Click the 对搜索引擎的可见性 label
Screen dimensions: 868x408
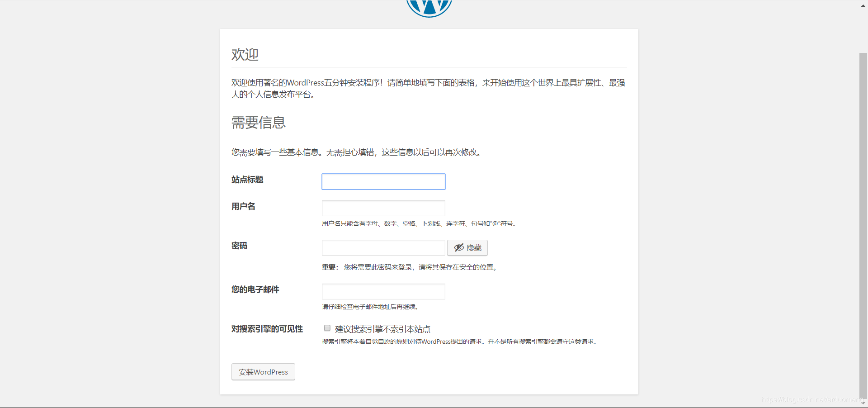point(267,329)
